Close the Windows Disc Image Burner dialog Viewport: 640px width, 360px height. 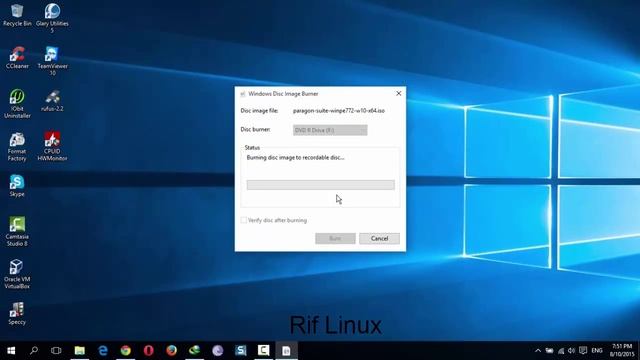(x=398, y=93)
